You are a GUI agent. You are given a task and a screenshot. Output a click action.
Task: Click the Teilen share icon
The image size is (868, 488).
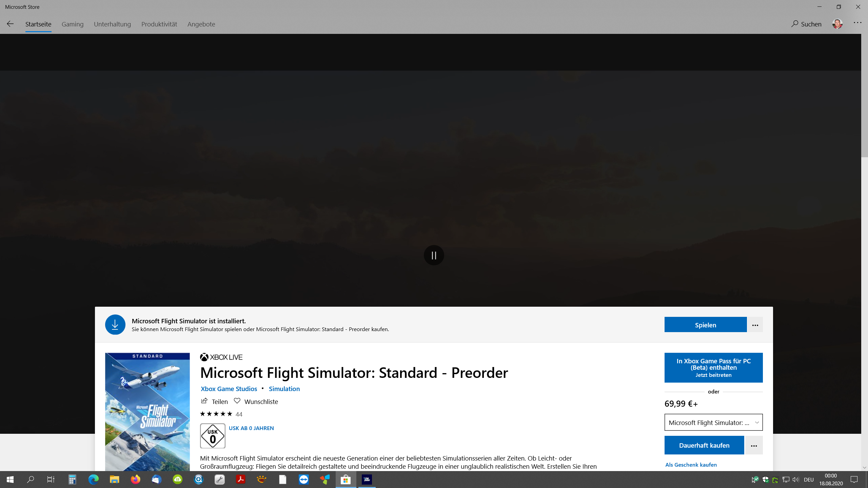[204, 401]
